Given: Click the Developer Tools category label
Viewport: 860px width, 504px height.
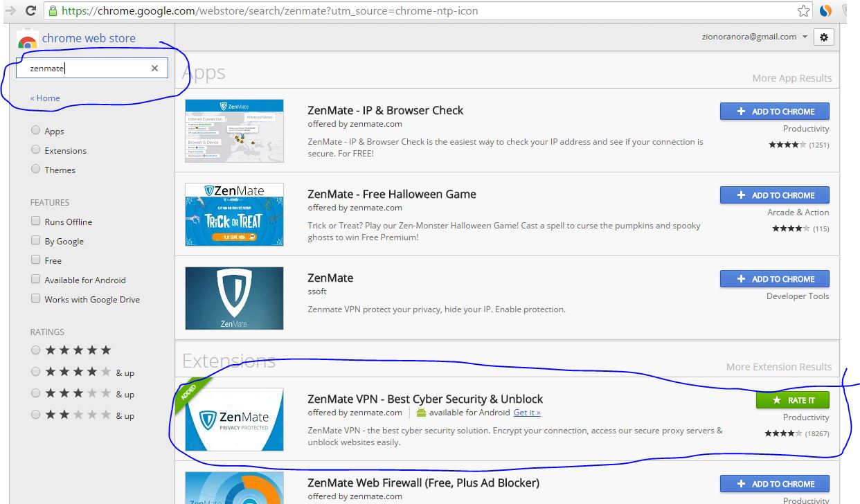Looking at the screenshot, I should point(798,296).
